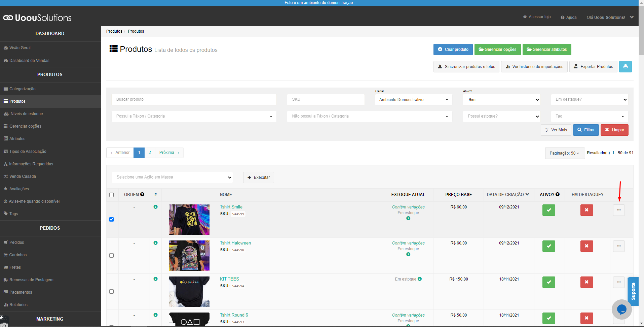Toggle active status for KIT TEES
This screenshot has height=327, width=644.
[x=548, y=282]
